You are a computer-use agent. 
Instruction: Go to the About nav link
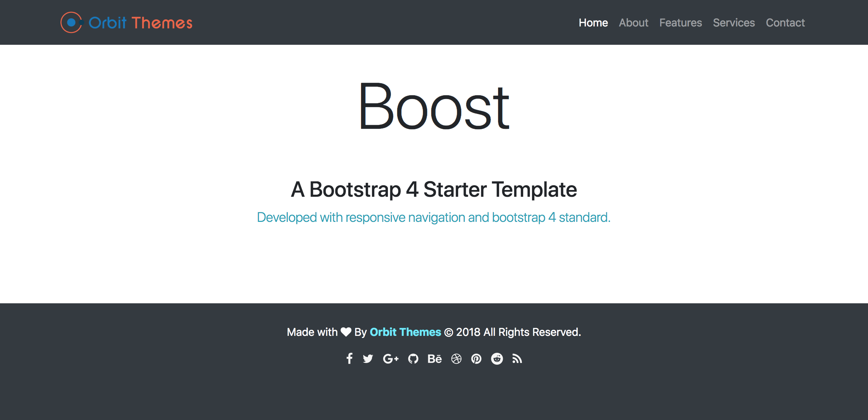point(633,23)
